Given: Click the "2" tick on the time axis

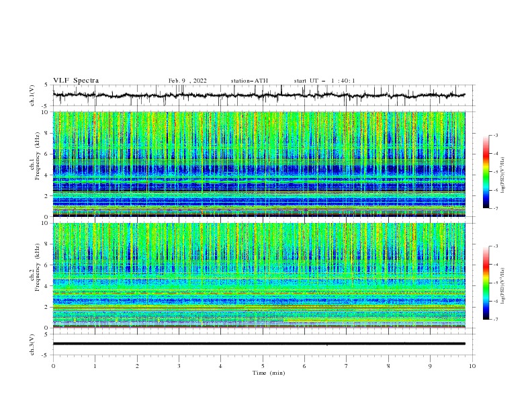Looking at the screenshot, I should pos(137,366).
